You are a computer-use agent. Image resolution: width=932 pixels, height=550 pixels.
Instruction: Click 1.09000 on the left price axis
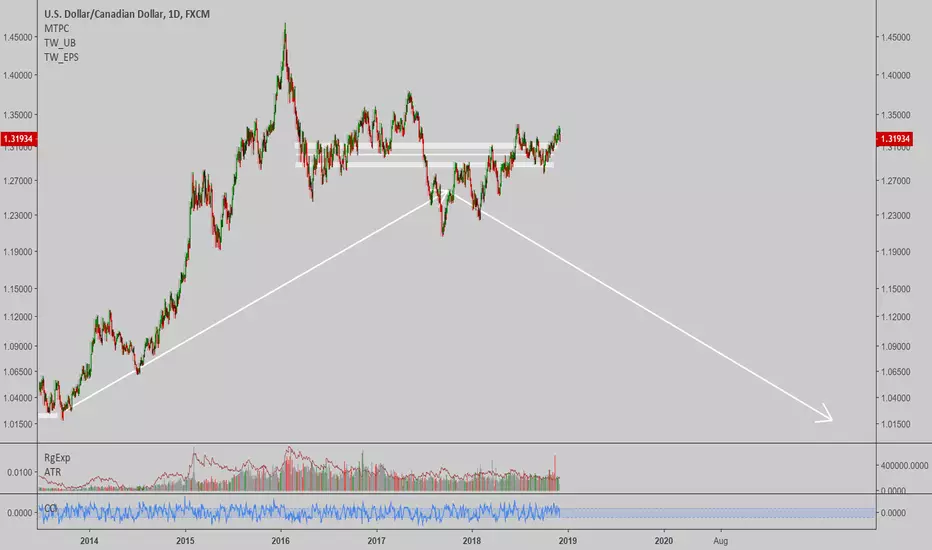[18, 346]
